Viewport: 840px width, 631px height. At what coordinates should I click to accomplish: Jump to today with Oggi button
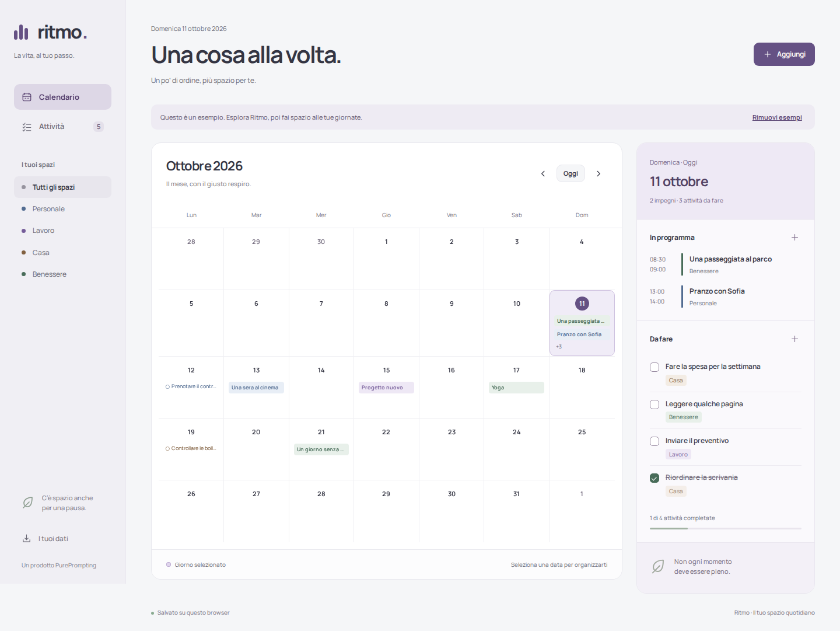coord(570,173)
